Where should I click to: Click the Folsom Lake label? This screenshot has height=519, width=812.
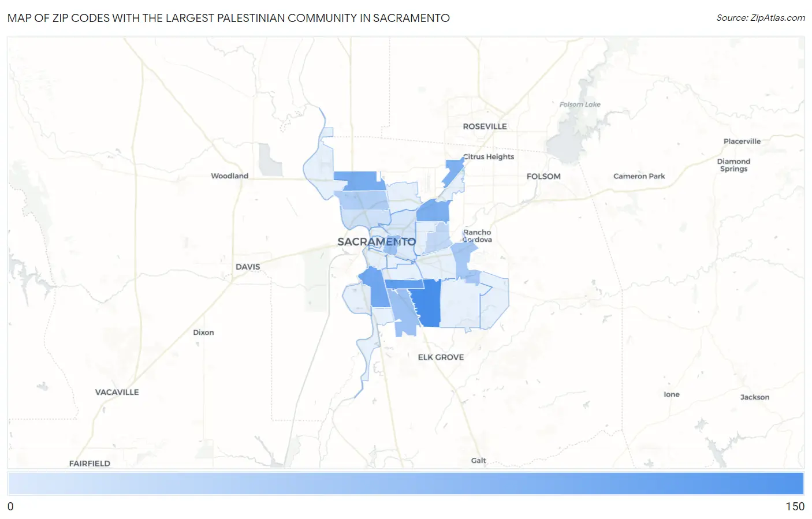[580, 104]
